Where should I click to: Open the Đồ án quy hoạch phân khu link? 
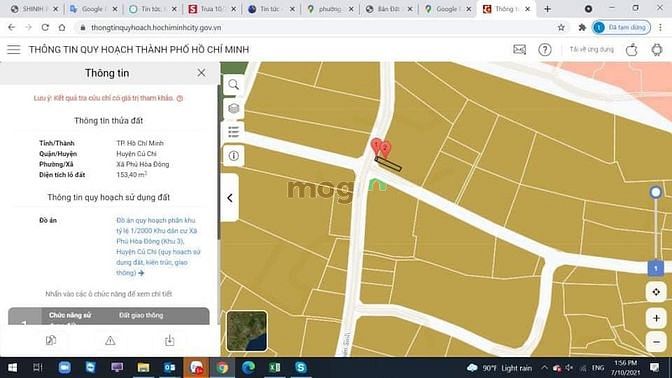click(x=158, y=246)
